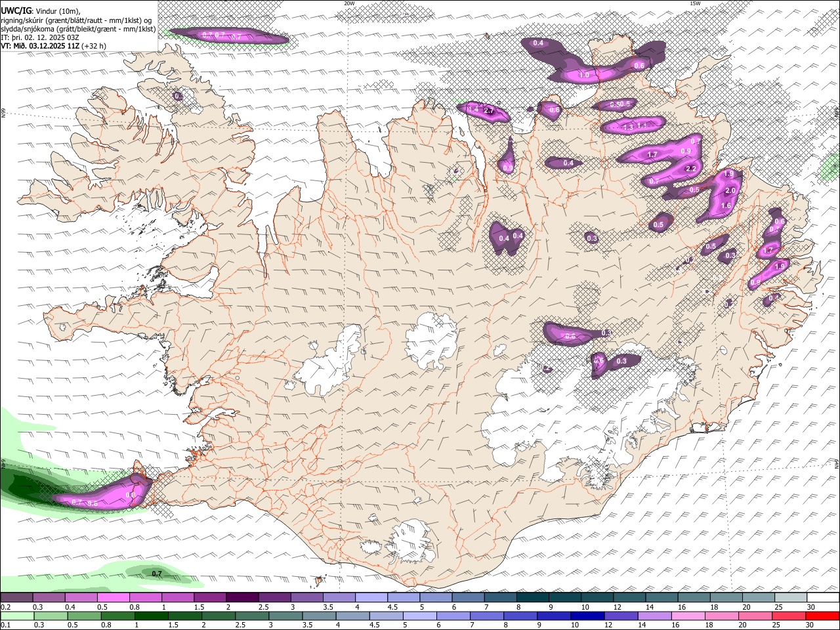Click the grey-purple 0.2 swatch, top legend row
This screenshot has width=840, height=630.
tap(16, 597)
